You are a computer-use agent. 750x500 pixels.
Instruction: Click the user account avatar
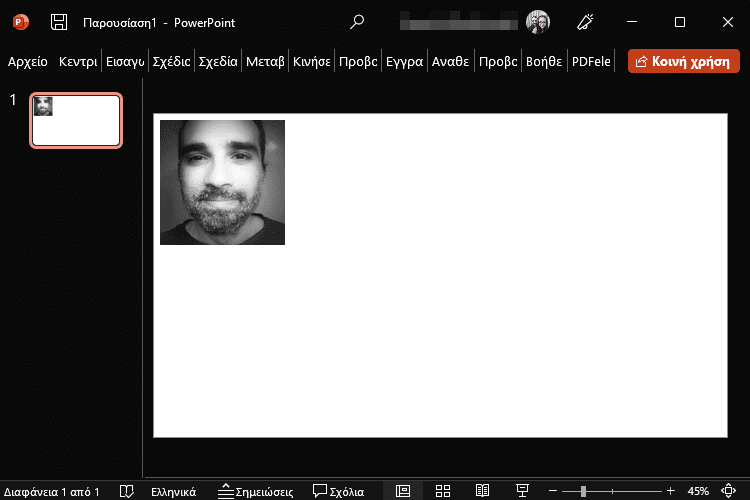(x=538, y=22)
